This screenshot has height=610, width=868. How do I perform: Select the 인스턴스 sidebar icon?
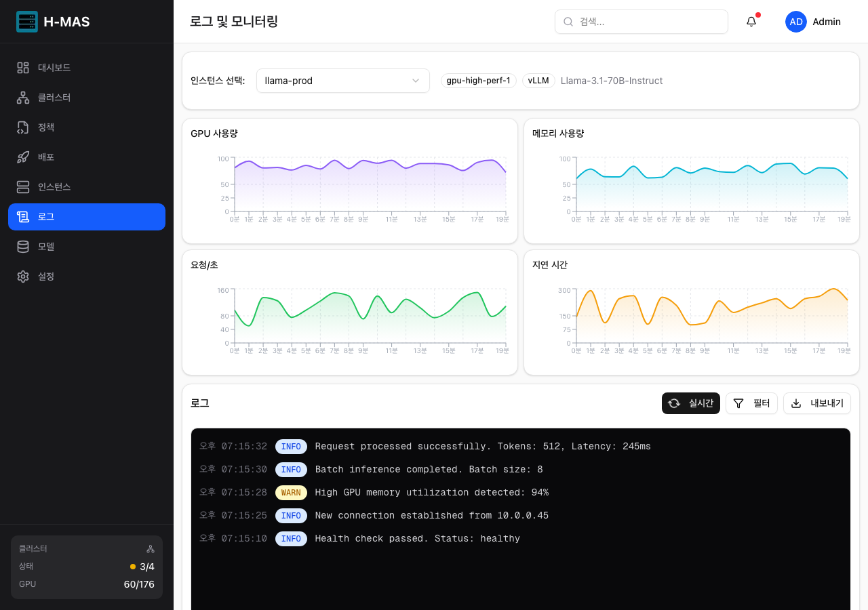pos(22,186)
